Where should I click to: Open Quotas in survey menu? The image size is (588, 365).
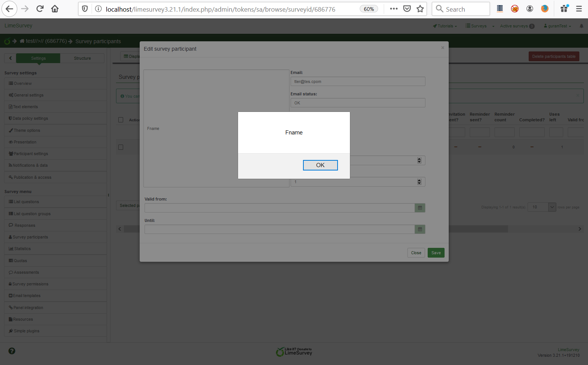pos(56,261)
